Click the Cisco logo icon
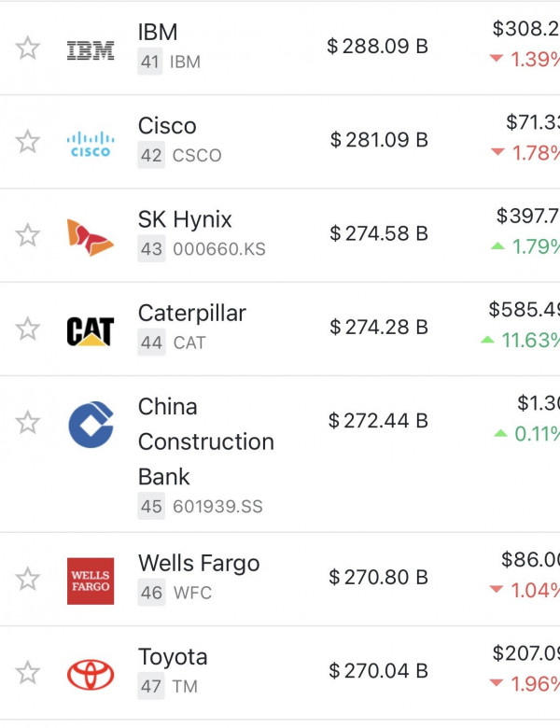Viewport: 560px width, 728px height. click(91, 142)
